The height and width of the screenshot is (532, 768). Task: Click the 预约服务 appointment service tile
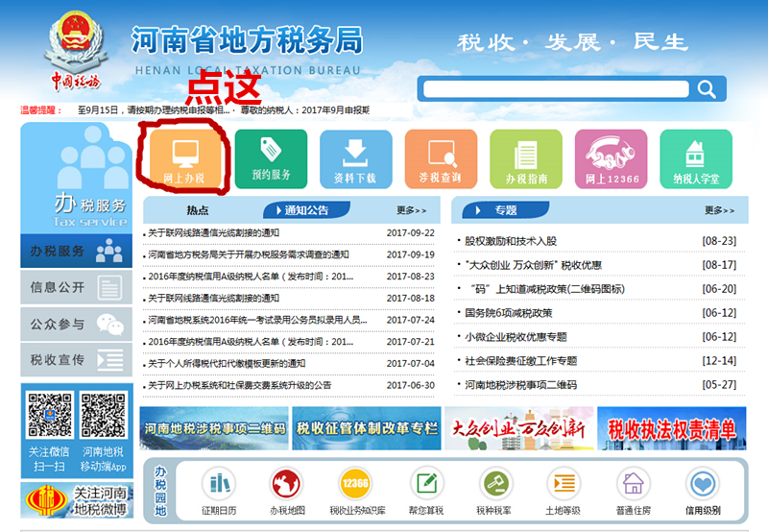271,157
